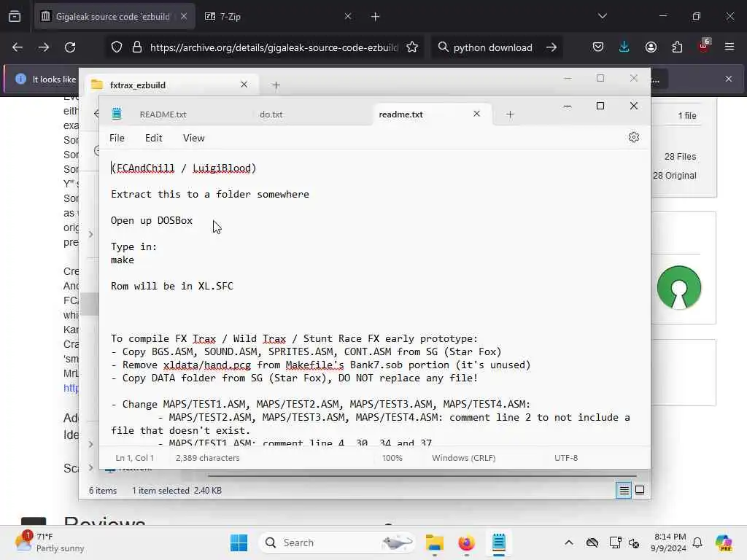This screenshot has height=560, width=747.
Task: Dismiss the 'It looks like' notification bar
Action: [x=729, y=79]
